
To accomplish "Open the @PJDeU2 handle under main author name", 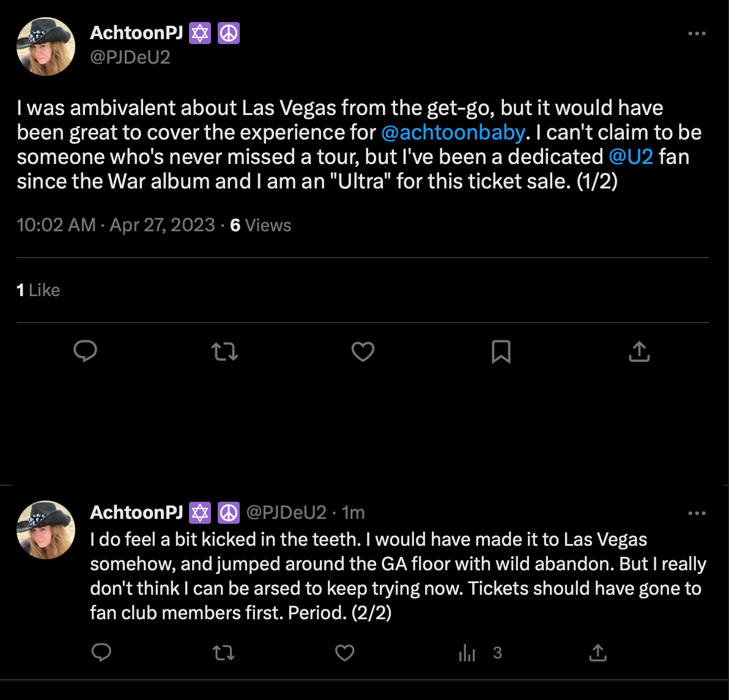I will tap(130, 58).
